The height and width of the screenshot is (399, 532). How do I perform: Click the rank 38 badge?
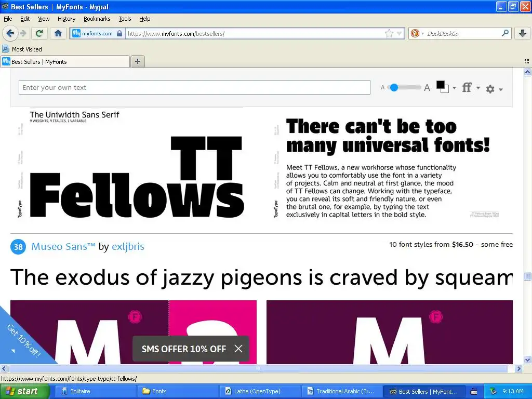click(x=18, y=247)
